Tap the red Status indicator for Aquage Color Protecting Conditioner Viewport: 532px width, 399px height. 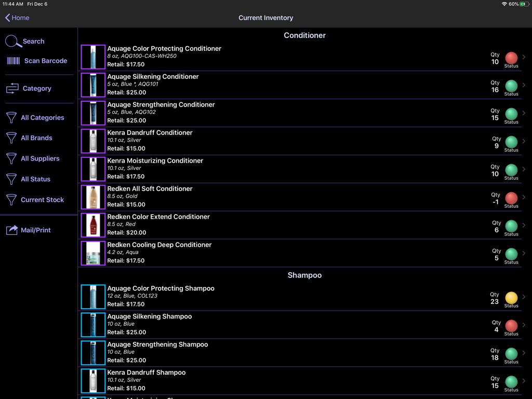[x=511, y=59]
